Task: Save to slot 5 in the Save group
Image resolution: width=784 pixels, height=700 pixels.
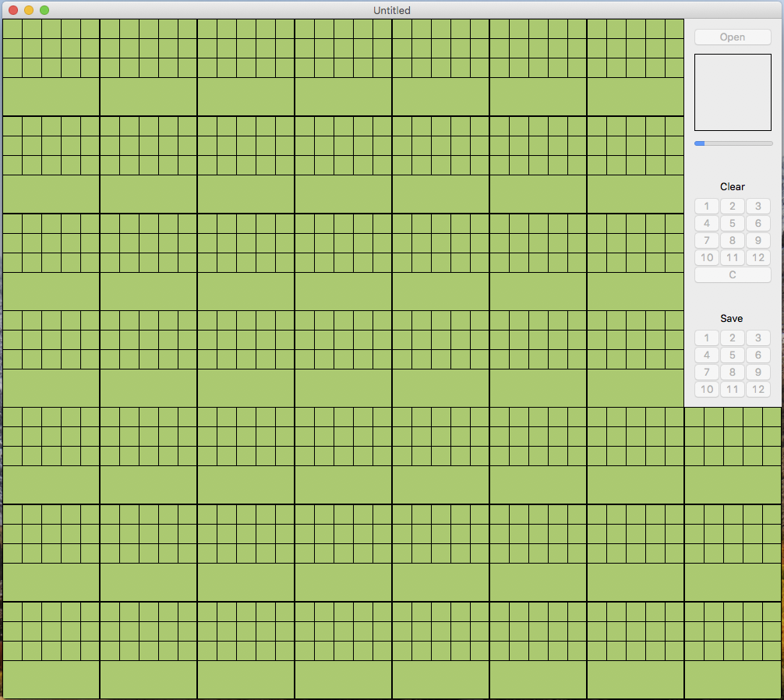Action: (733, 355)
